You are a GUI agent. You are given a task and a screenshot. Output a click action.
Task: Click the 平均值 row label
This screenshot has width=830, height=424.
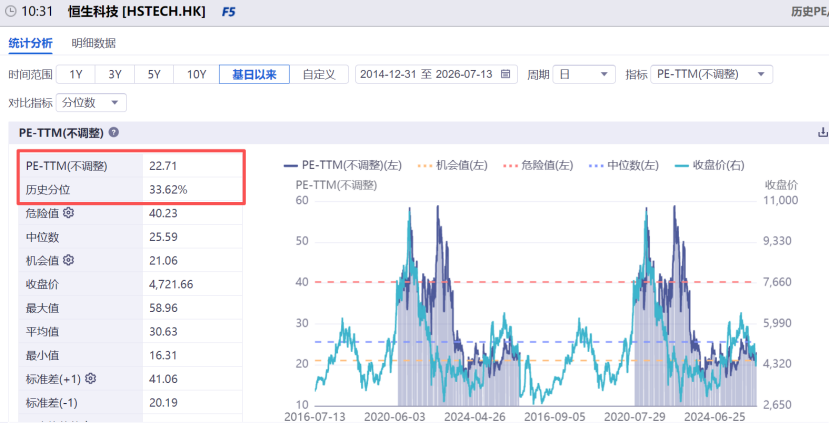(42, 331)
